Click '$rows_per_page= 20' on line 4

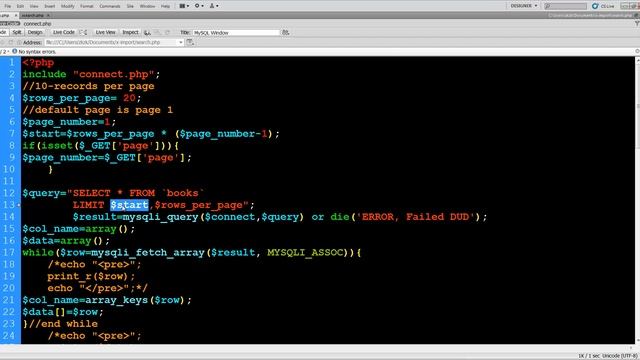(79, 98)
